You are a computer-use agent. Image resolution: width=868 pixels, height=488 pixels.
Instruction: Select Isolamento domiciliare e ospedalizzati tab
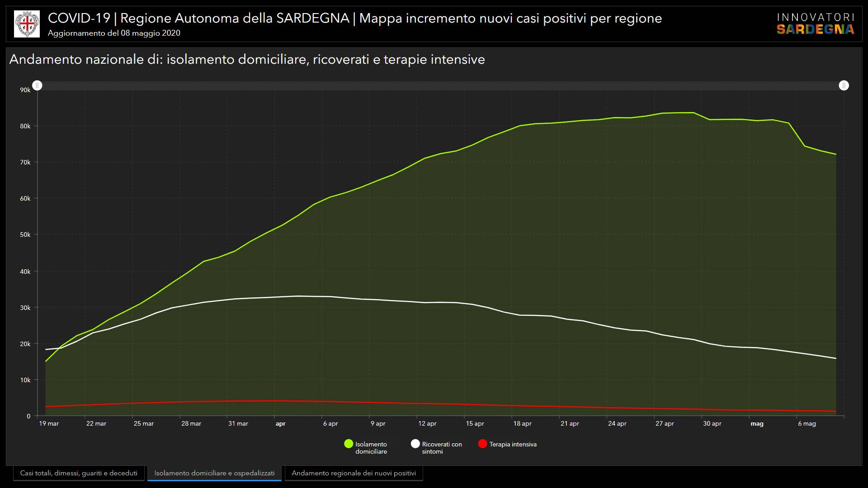[214, 473]
